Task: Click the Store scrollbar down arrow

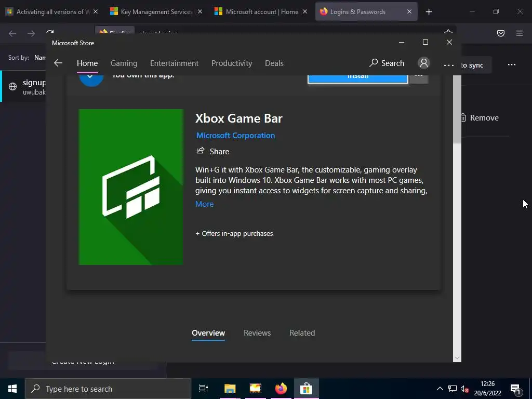Action: pyautogui.click(x=457, y=357)
